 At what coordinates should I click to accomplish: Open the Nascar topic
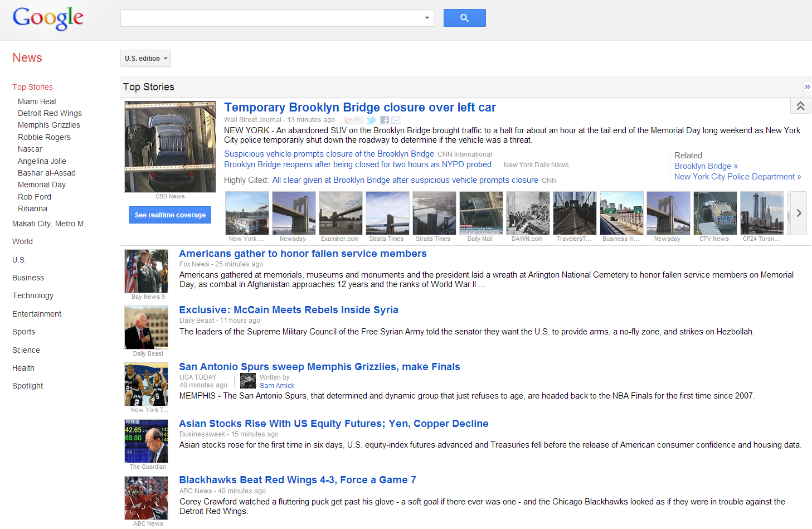point(30,149)
